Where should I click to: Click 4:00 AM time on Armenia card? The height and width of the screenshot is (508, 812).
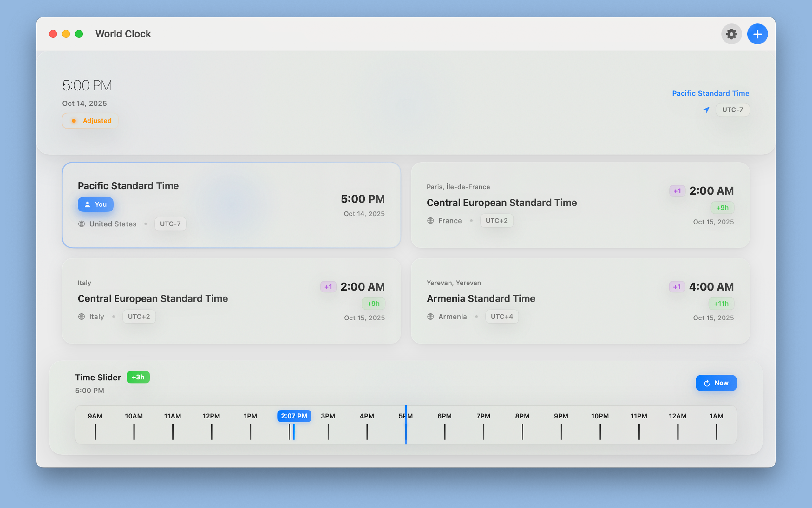click(711, 287)
